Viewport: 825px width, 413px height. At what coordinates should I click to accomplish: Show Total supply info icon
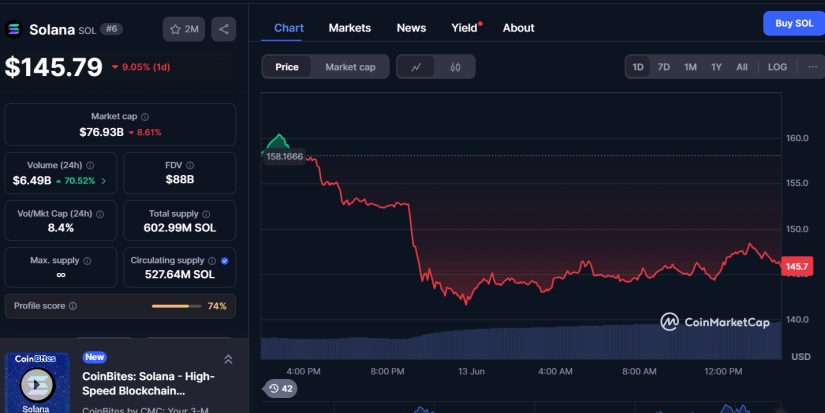pos(206,214)
